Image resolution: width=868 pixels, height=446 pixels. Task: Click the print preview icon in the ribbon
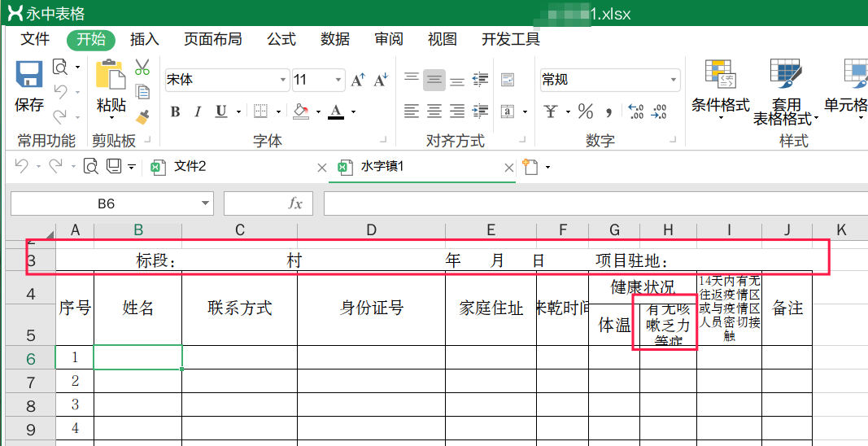point(59,68)
